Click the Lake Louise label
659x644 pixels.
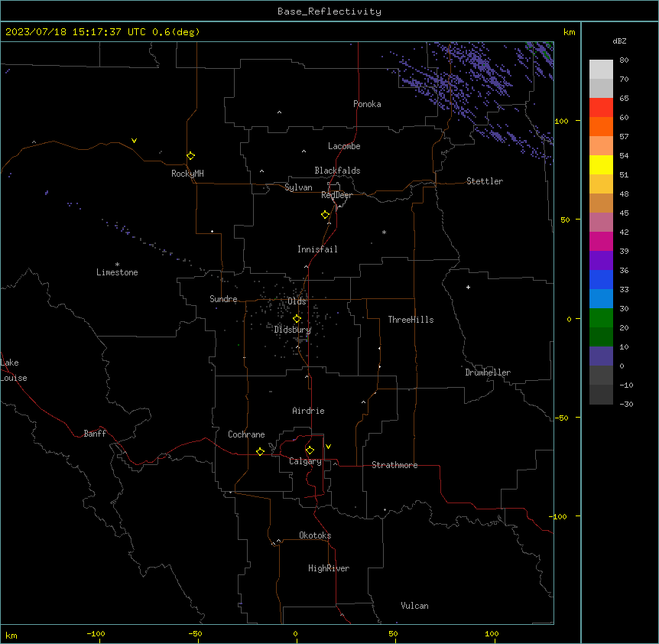click(x=14, y=370)
